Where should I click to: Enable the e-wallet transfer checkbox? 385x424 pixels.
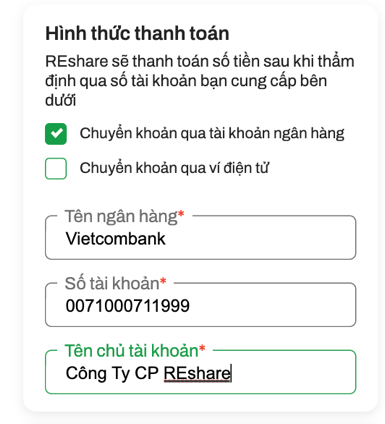coord(56,168)
